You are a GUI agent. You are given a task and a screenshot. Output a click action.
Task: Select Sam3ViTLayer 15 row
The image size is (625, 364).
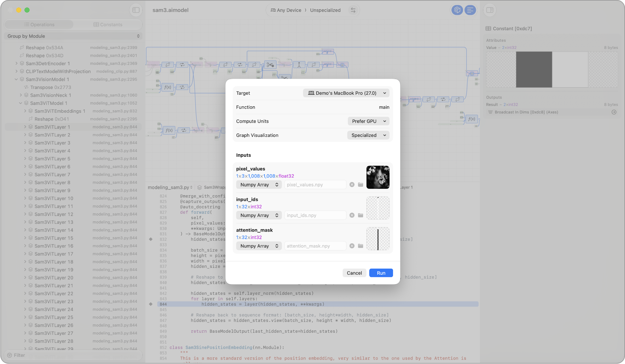coord(73,238)
